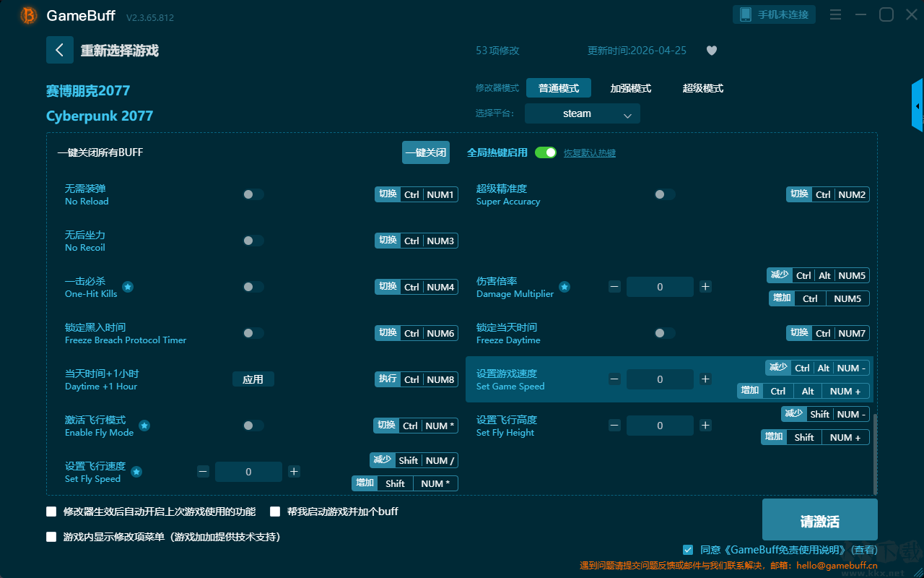
Task: Turn on Enable Fly Mode switch
Action: pos(253,426)
